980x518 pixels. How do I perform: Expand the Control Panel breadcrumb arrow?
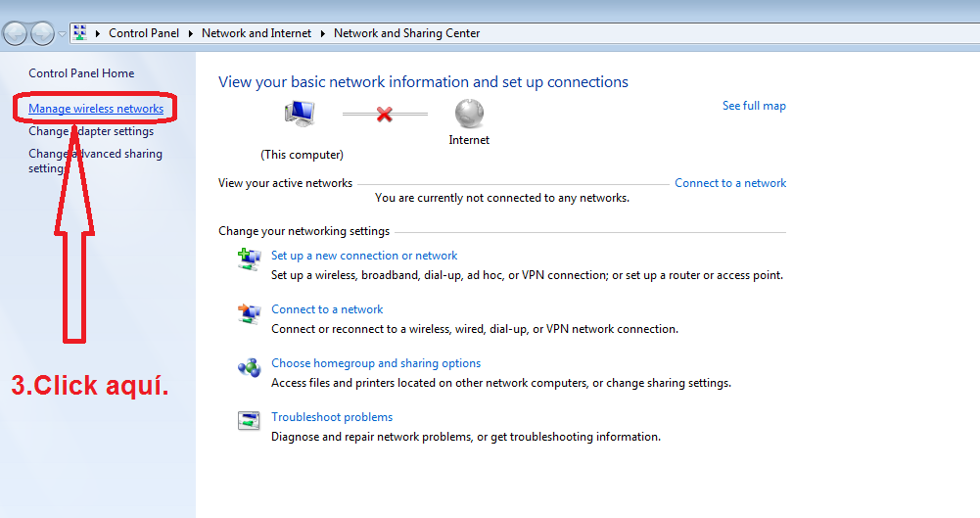click(x=190, y=33)
